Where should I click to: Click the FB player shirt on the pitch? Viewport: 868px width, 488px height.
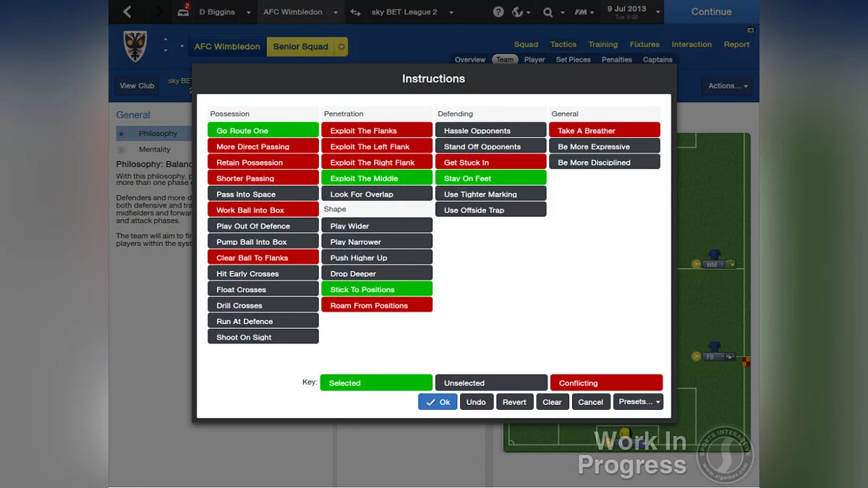click(x=715, y=347)
